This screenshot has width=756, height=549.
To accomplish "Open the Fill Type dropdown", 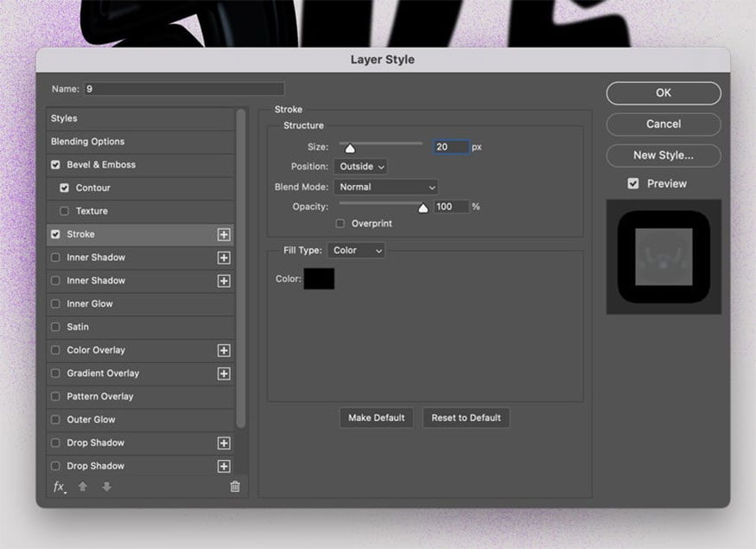I will 356,251.
